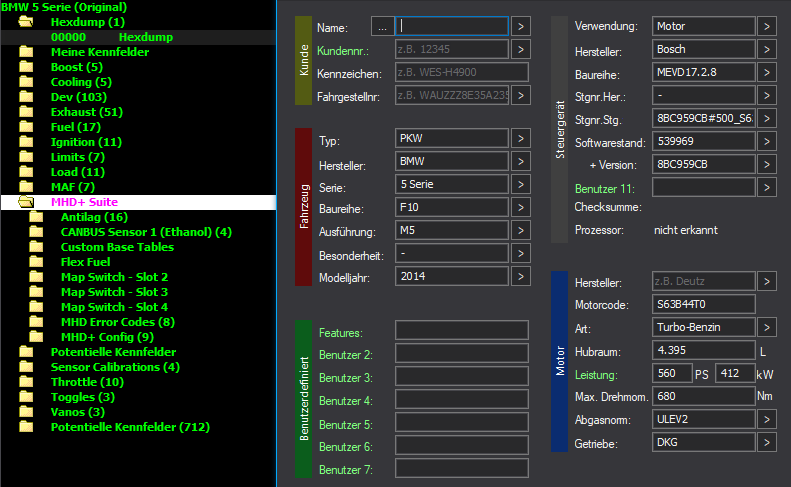
Task: Open the Serie 5 Serie arrow
Action: (521, 184)
